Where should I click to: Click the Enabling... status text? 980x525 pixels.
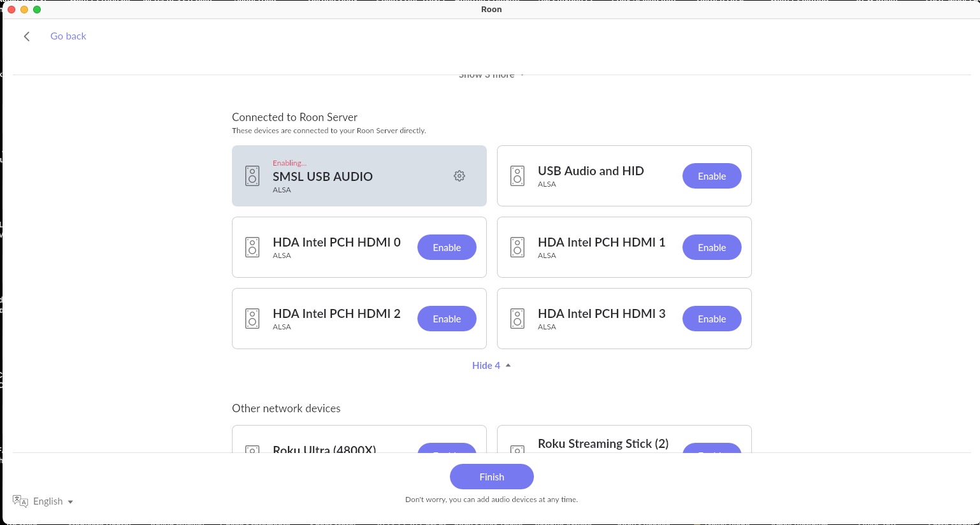[289, 163]
